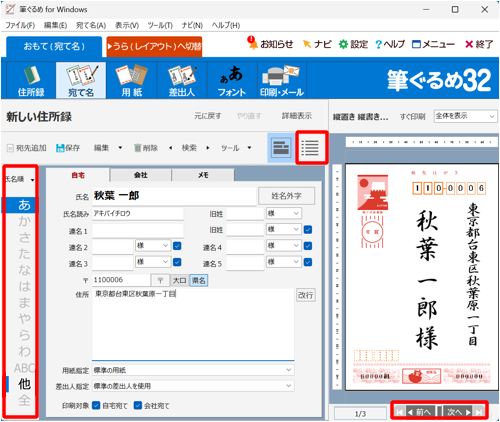Screen dimensions: 500x422
Task: Search previous with left arrow by 検索
Action: (171, 148)
